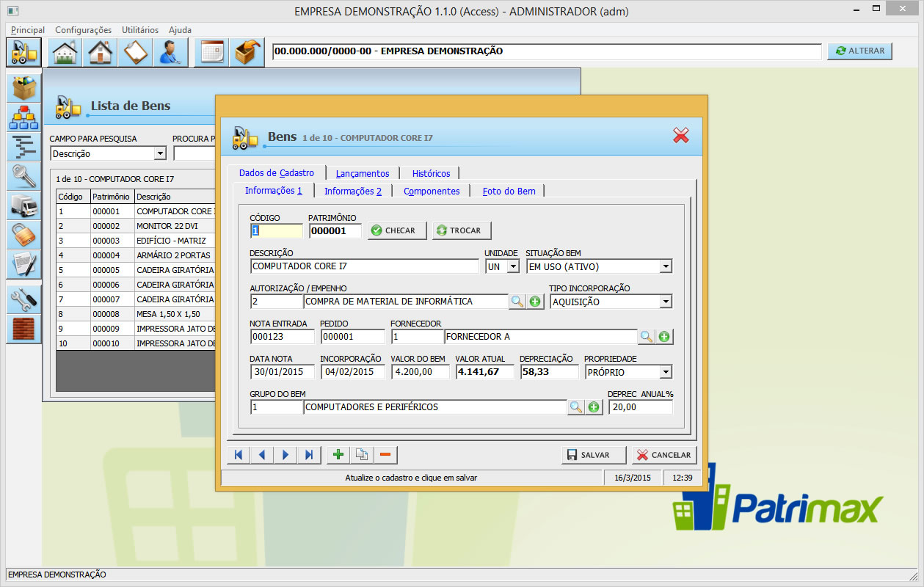Open the Foto do Bem tab
Image resolution: width=924 pixels, height=587 pixels.
509,191
